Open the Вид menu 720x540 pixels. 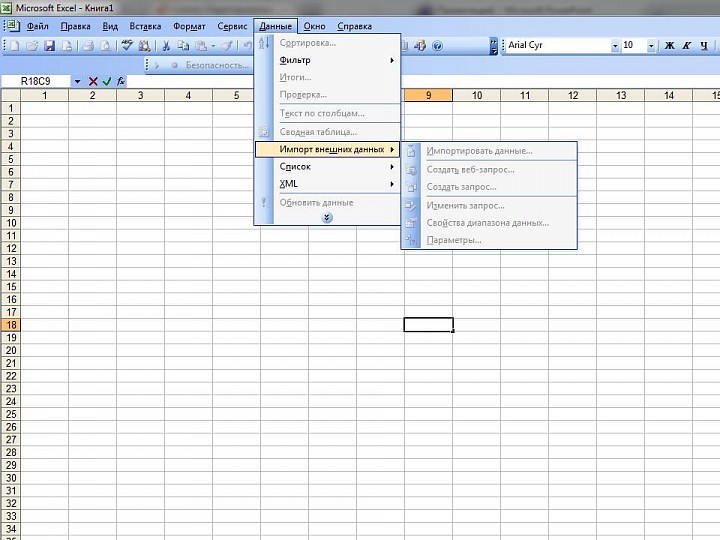110,26
